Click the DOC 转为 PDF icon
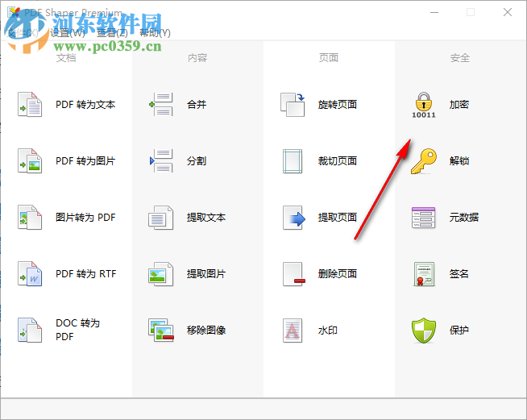Image resolution: width=527 pixels, height=420 pixels. click(x=30, y=331)
